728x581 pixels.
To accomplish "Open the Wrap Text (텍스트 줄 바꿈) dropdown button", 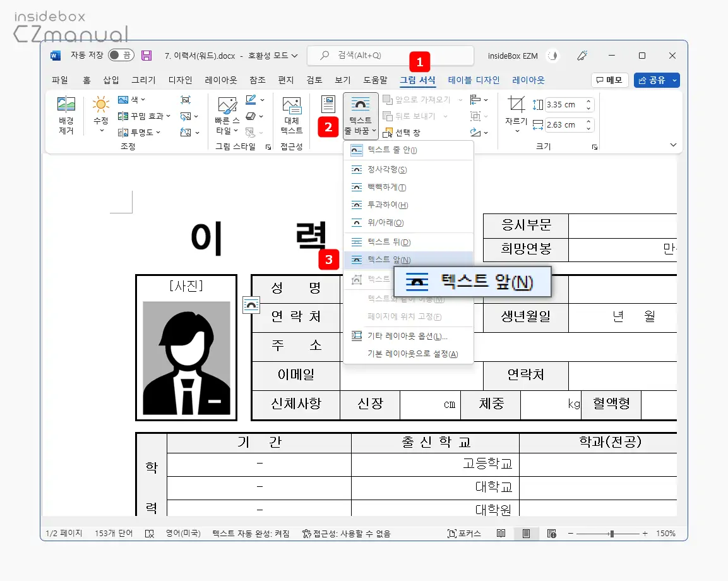I will click(361, 115).
